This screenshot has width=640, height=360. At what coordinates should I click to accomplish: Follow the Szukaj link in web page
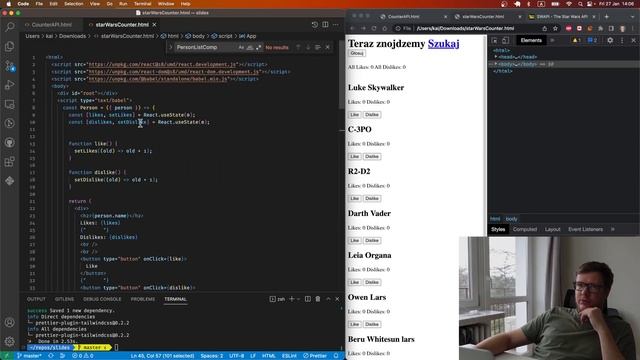coord(443,43)
